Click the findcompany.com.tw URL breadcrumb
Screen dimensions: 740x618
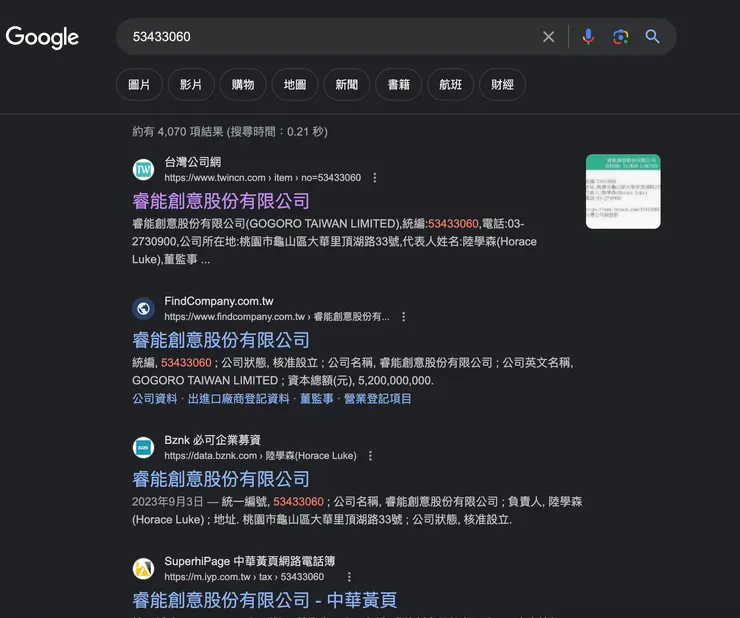[277, 317]
